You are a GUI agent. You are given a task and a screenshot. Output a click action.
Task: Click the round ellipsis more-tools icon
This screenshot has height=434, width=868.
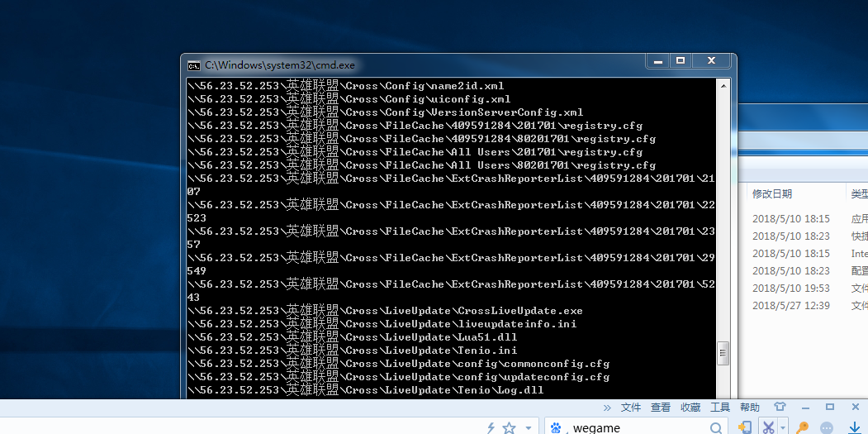coord(827,428)
